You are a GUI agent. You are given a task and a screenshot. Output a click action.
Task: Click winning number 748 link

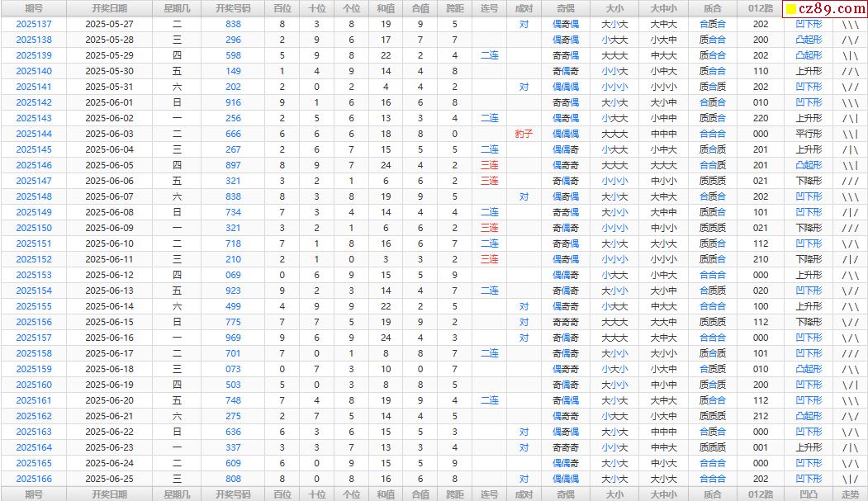pos(233,400)
